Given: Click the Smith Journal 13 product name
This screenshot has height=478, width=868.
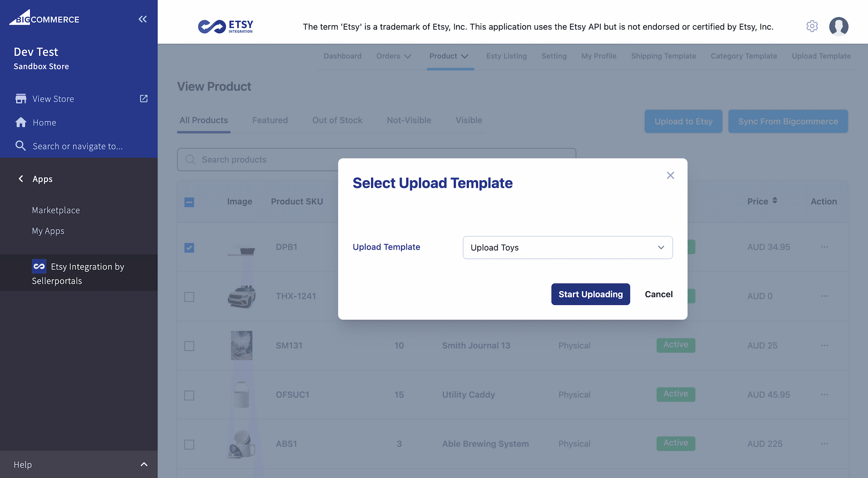Looking at the screenshot, I should tap(476, 345).
